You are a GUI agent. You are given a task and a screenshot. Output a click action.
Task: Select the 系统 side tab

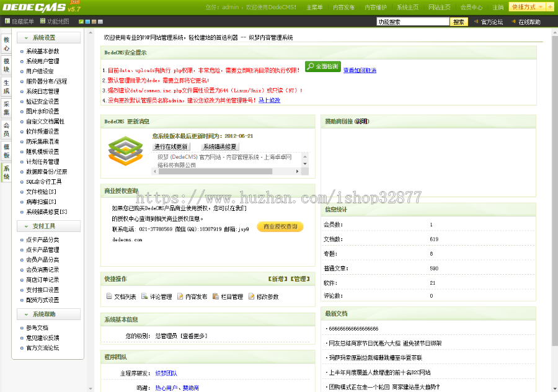click(x=6, y=172)
